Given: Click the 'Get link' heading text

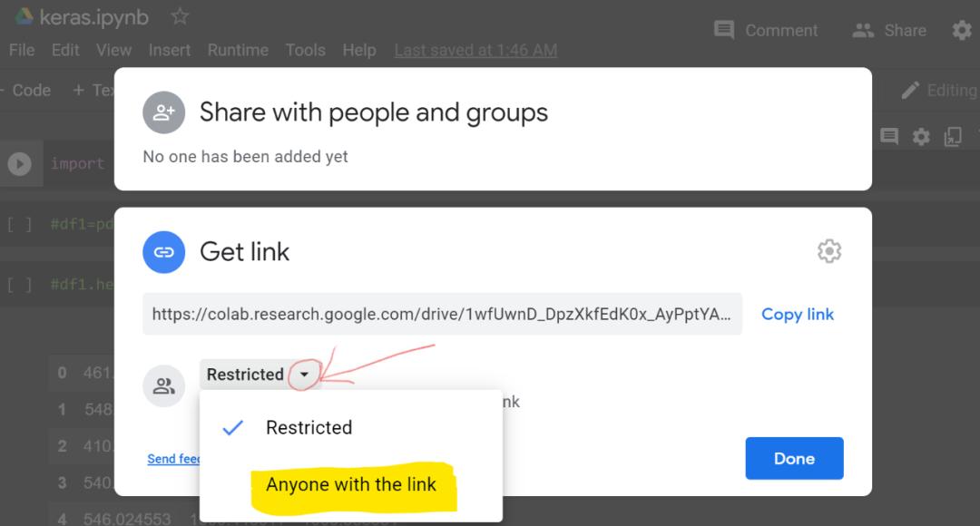Looking at the screenshot, I should click(244, 252).
